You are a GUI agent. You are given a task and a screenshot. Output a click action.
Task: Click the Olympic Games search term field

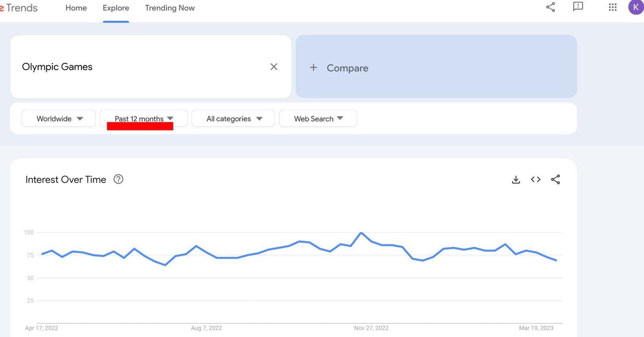pos(151,66)
